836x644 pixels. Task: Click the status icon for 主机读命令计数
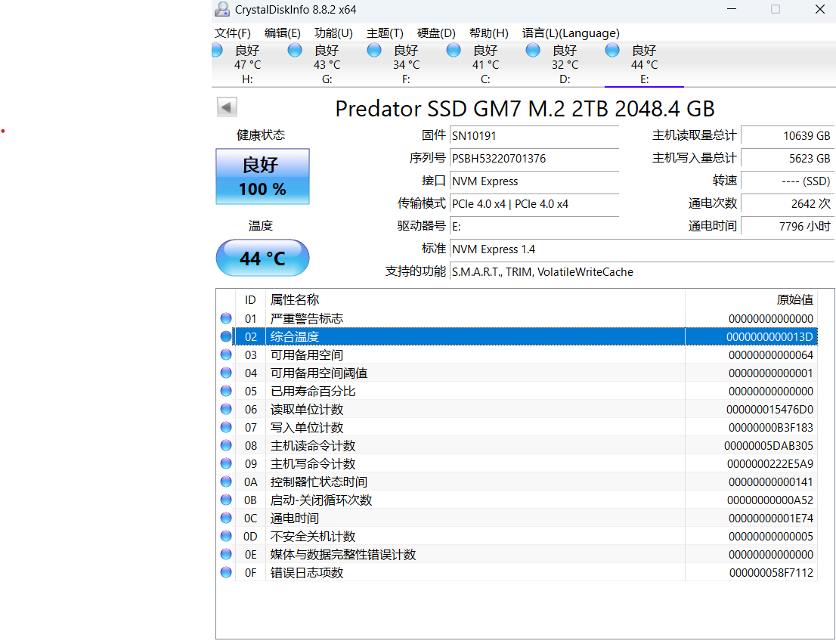[226, 445]
